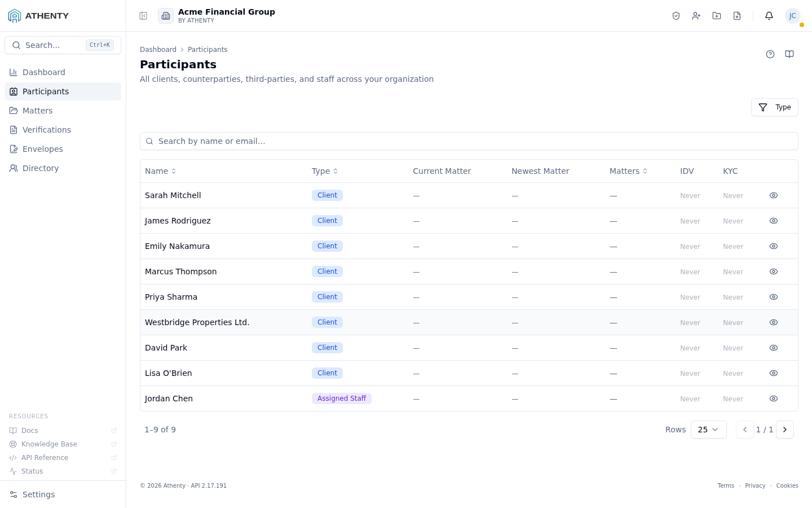812x508 pixels.
Task: Click the IDV column header
Action: [x=687, y=171]
